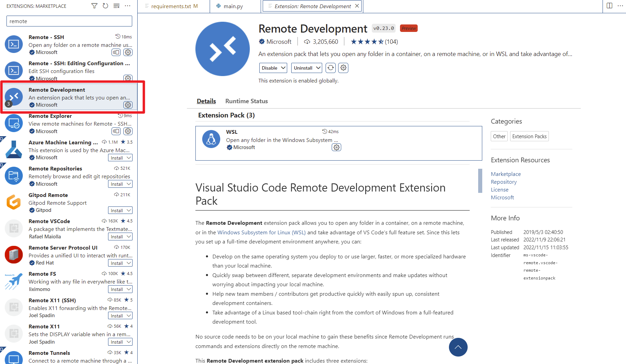Viewport: 626px width, 364px height.
Task: Click the Disable button
Action: tap(269, 68)
